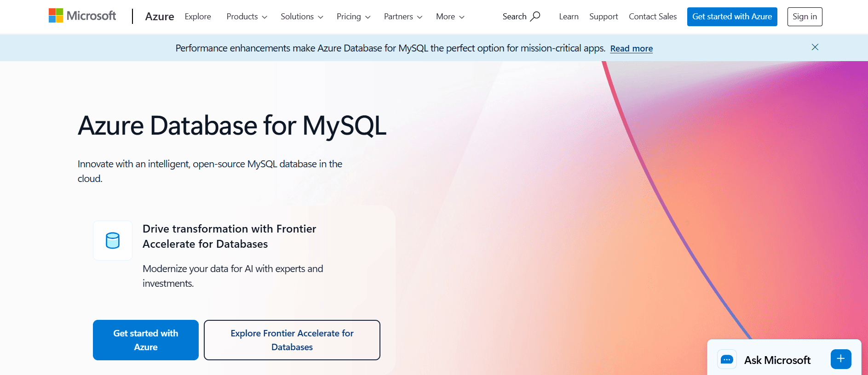The image size is (868, 375).
Task: Open the Explore menu item
Action: coord(198,17)
